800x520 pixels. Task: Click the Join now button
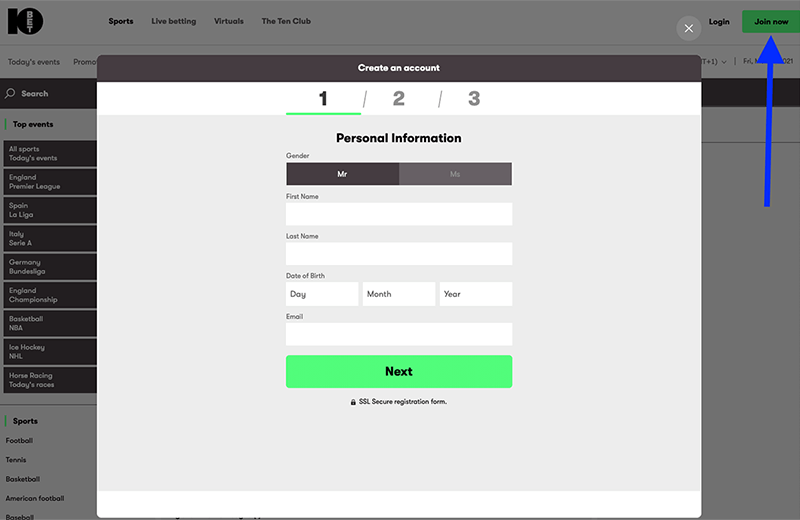coord(770,22)
